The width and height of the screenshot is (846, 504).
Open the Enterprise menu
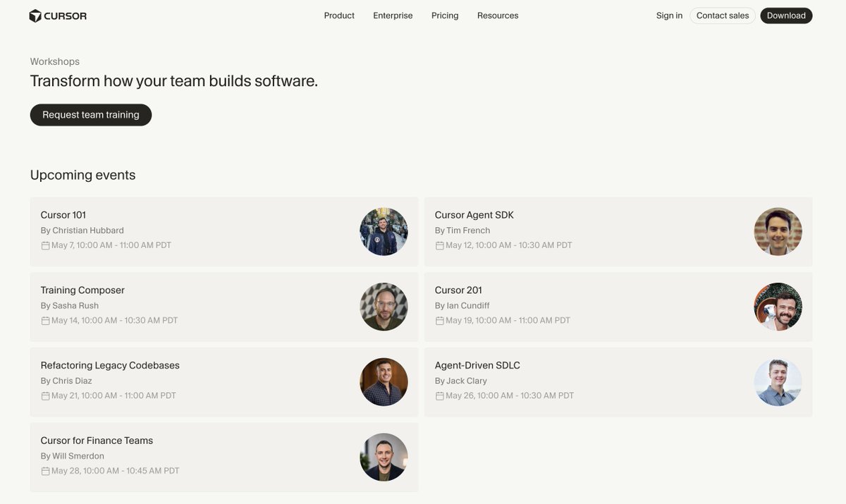click(x=393, y=16)
